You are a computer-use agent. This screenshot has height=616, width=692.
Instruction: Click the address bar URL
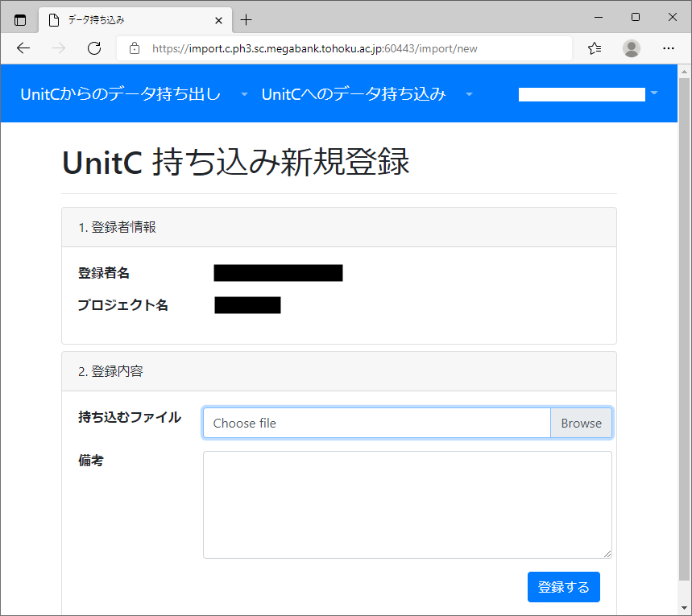point(315,48)
